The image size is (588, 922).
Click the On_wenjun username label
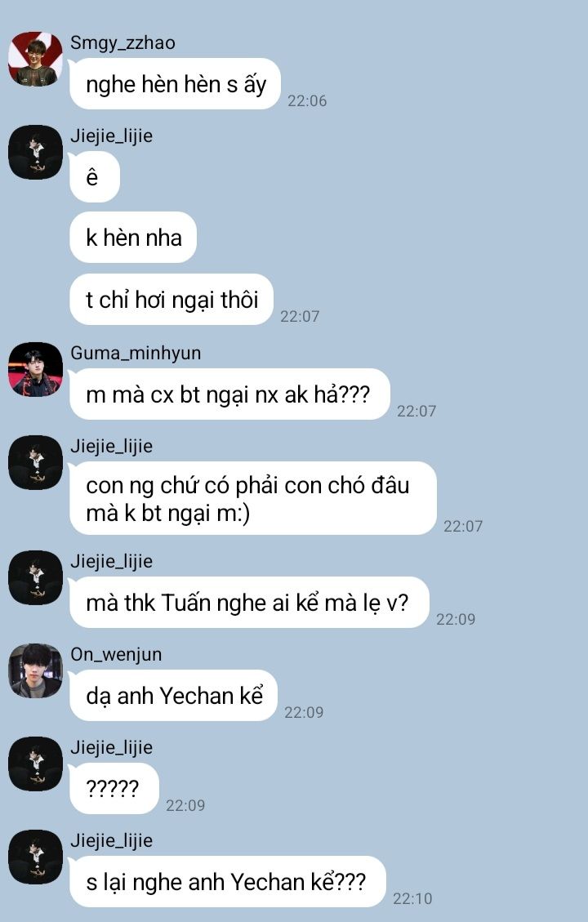pyautogui.click(x=116, y=654)
